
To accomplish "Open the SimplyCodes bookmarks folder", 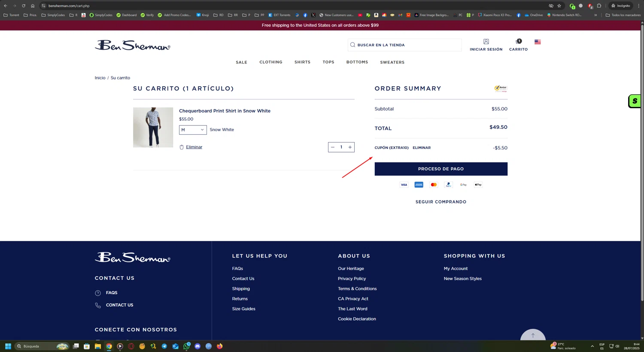I will (53, 15).
